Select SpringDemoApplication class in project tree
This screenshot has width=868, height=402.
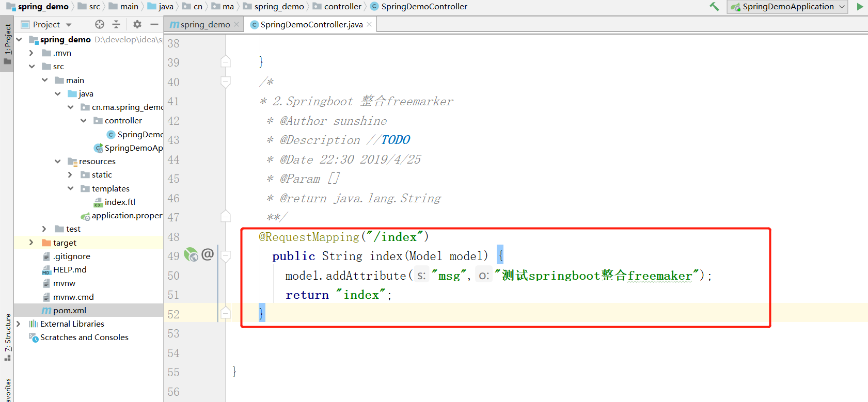(x=129, y=148)
